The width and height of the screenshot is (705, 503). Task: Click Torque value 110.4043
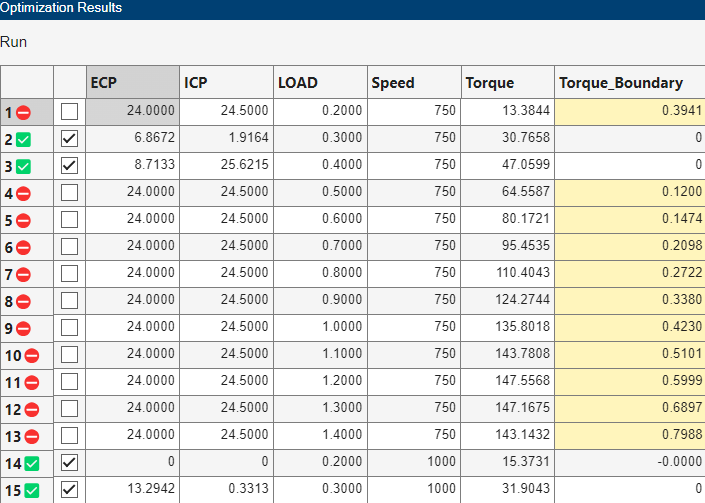[x=523, y=272]
